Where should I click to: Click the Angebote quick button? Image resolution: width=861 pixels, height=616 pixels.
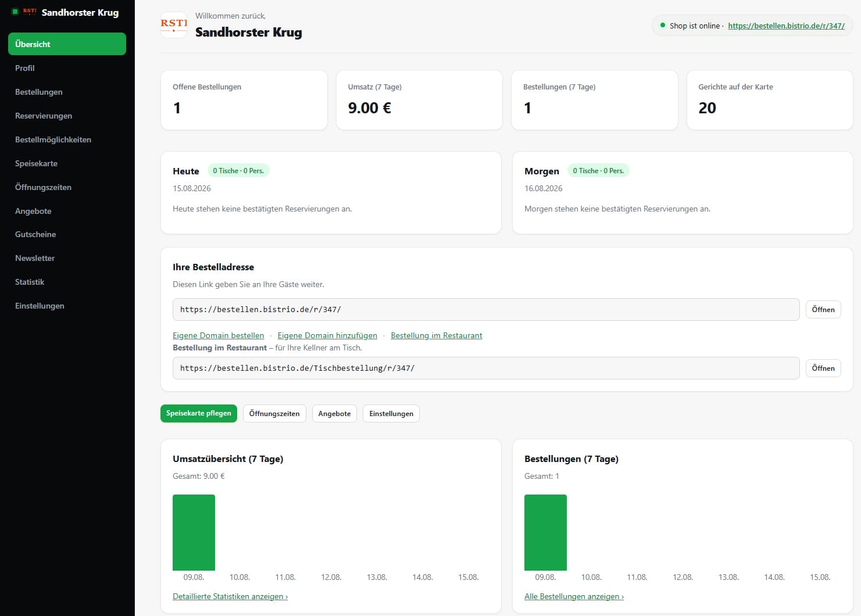coord(334,413)
